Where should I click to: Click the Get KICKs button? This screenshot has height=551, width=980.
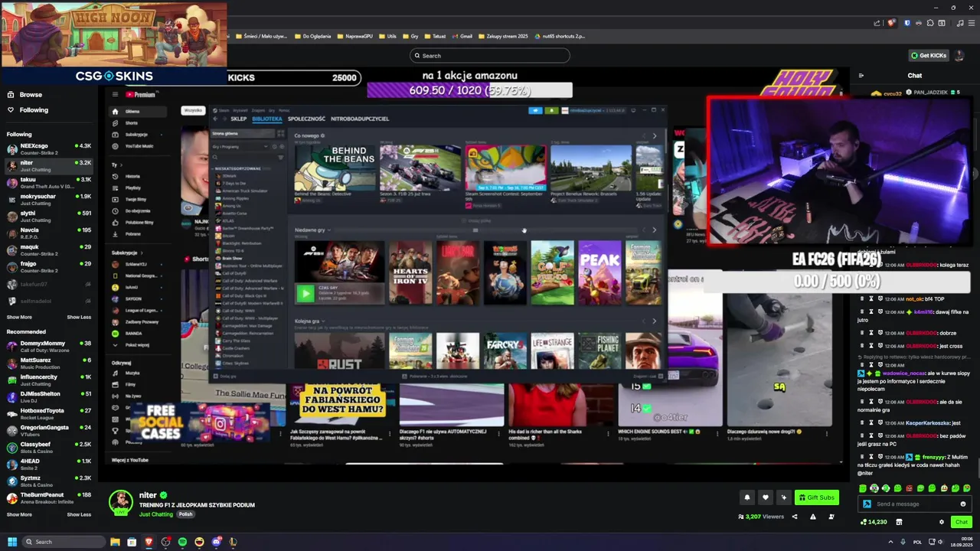click(929, 55)
